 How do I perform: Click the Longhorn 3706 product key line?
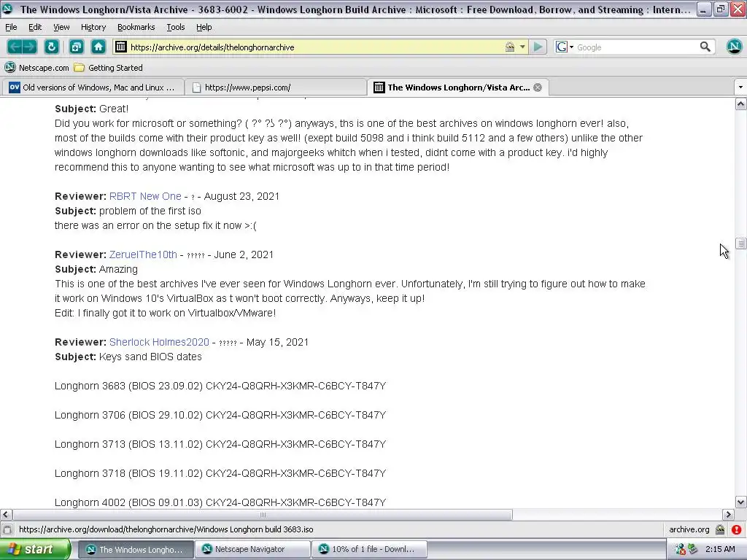pyautogui.click(x=220, y=415)
